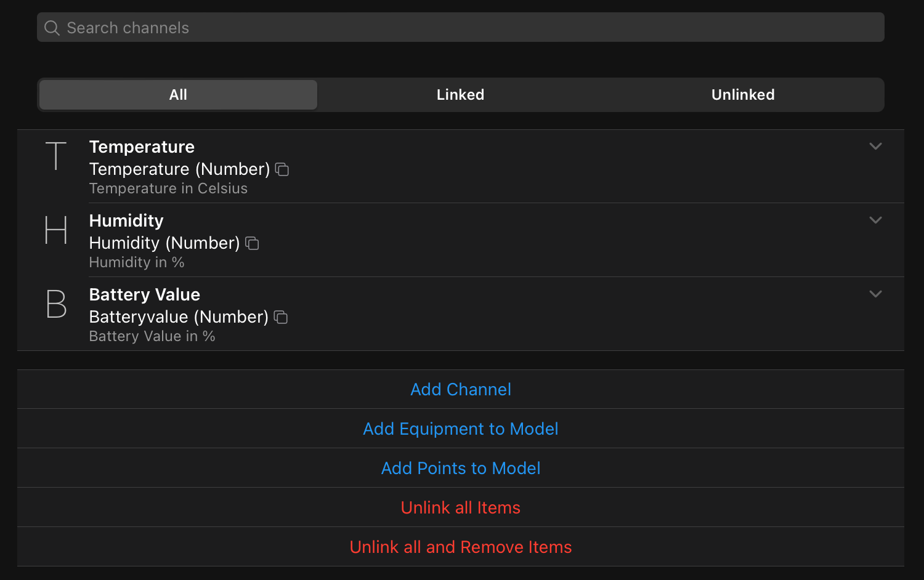Screen dimensions: 924x580
Task: Open the Temperature in Celsius description row
Action: (x=168, y=189)
